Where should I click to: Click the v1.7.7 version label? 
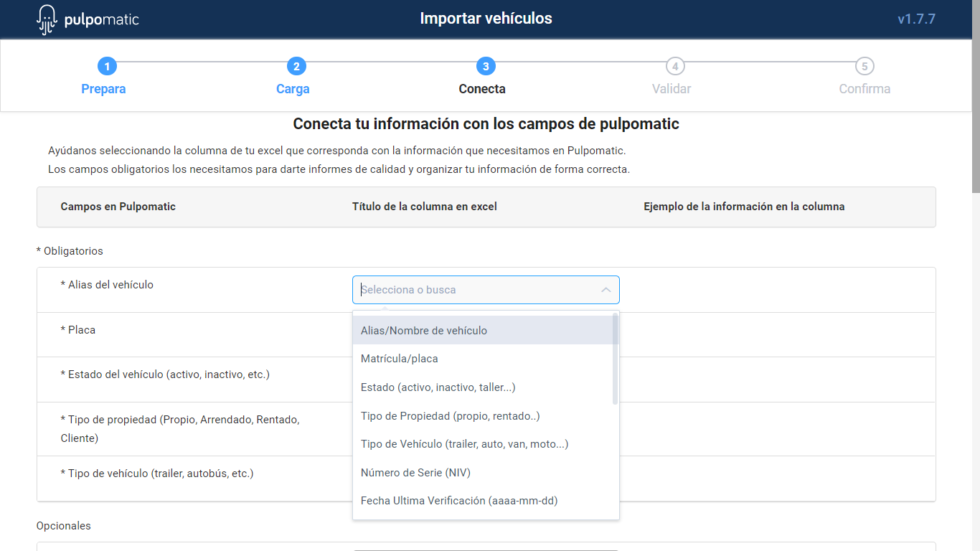916,19
